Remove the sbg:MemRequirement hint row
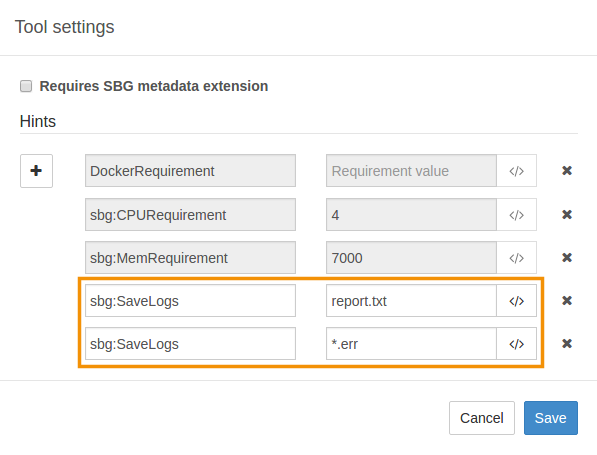The width and height of the screenshot is (597, 455). coord(567,258)
